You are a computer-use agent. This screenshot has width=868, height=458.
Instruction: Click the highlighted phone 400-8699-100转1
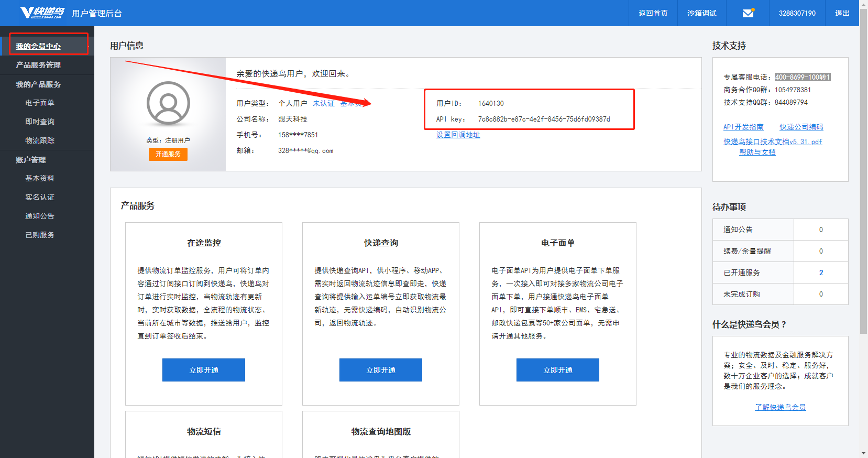pyautogui.click(x=803, y=77)
